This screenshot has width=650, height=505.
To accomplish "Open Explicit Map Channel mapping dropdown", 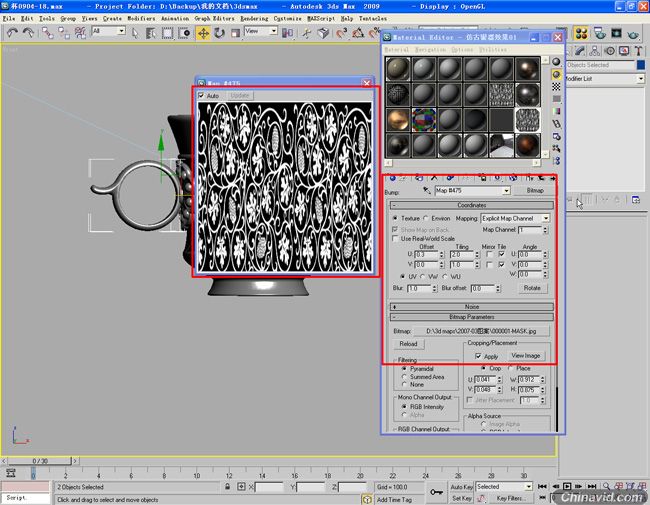I will (x=546, y=218).
